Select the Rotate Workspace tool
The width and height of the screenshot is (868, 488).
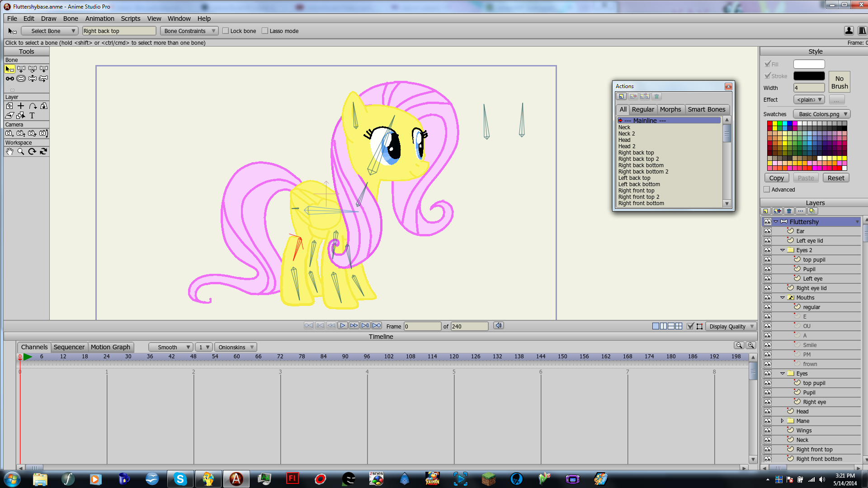32,152
